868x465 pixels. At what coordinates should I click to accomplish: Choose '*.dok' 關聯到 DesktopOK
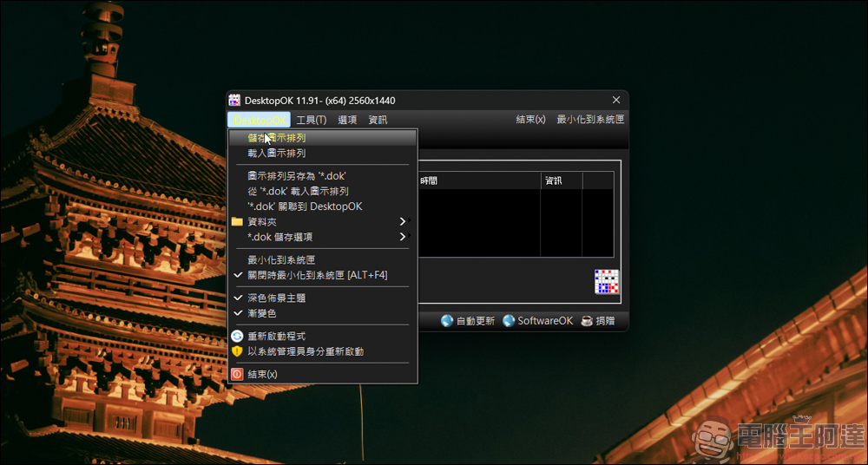tap(323, 206)
